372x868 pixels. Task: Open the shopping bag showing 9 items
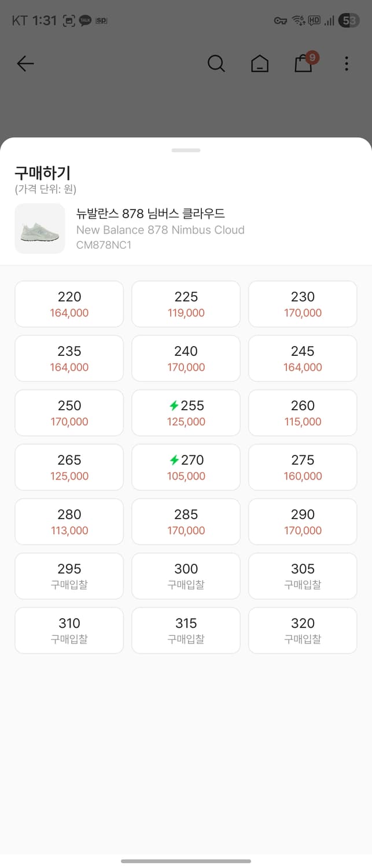(x=303, y=65)
